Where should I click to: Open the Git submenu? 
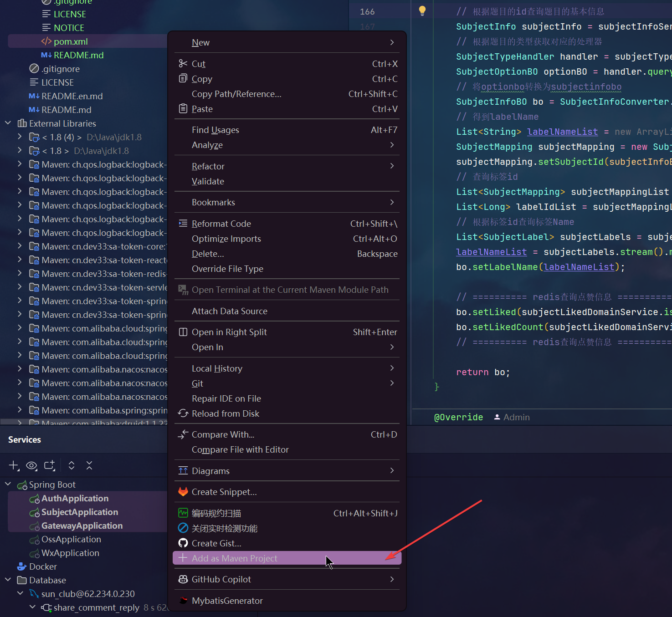(287, 383)
